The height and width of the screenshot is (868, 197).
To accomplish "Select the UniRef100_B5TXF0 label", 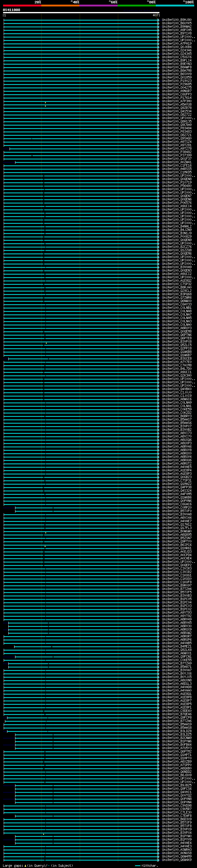I will pos(177,511).
